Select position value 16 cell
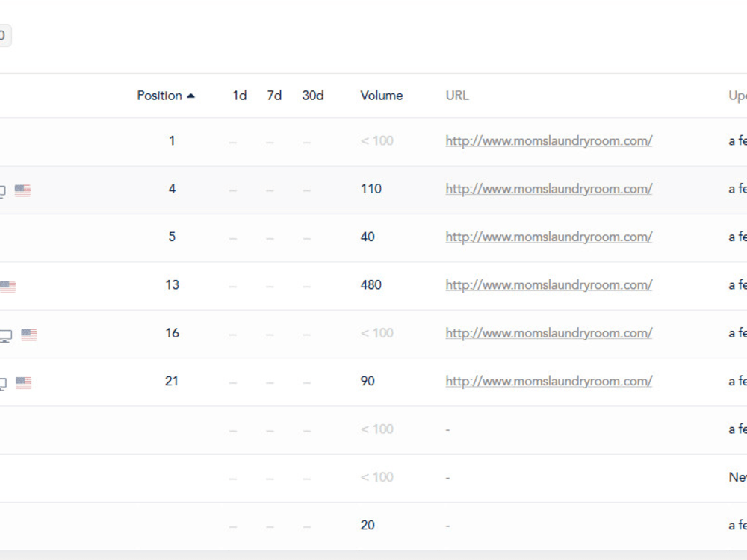The height and width of the screenshot is (560, 747). [172, 333]
